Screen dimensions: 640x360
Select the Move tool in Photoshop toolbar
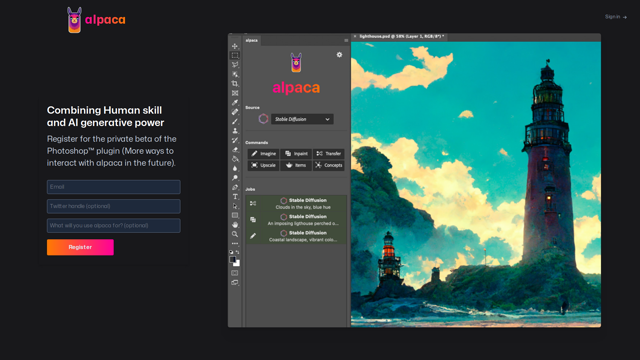click(x=235, y=46)
